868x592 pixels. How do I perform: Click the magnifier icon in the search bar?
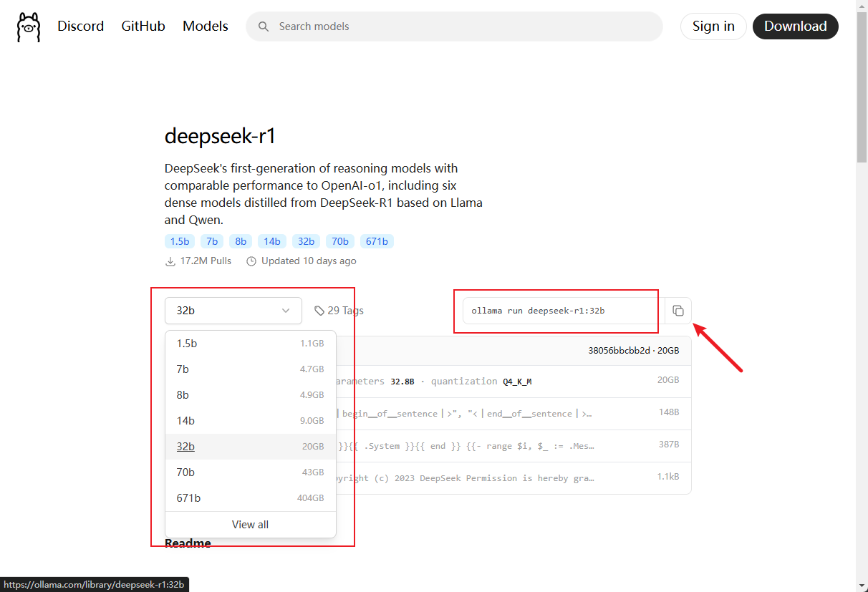point(264,26)
